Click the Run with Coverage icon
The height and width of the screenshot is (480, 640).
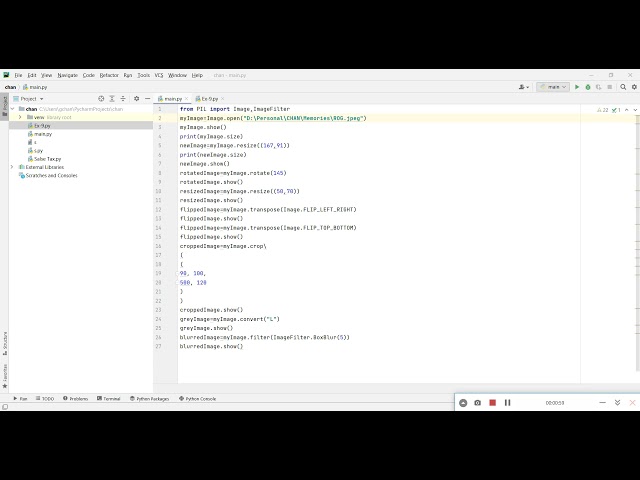click(x=598, y=87)
